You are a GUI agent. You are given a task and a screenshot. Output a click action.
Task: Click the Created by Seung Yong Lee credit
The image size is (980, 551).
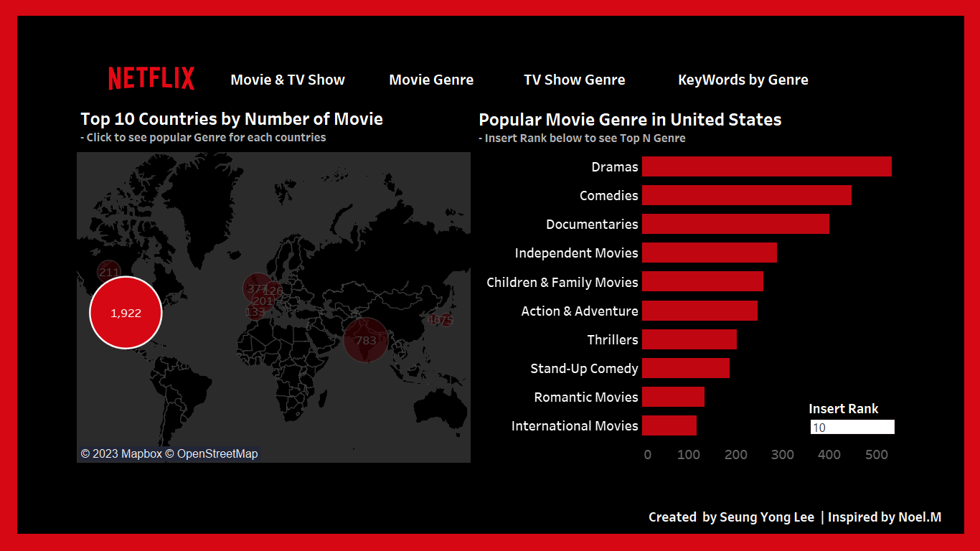tap(731, 517)
